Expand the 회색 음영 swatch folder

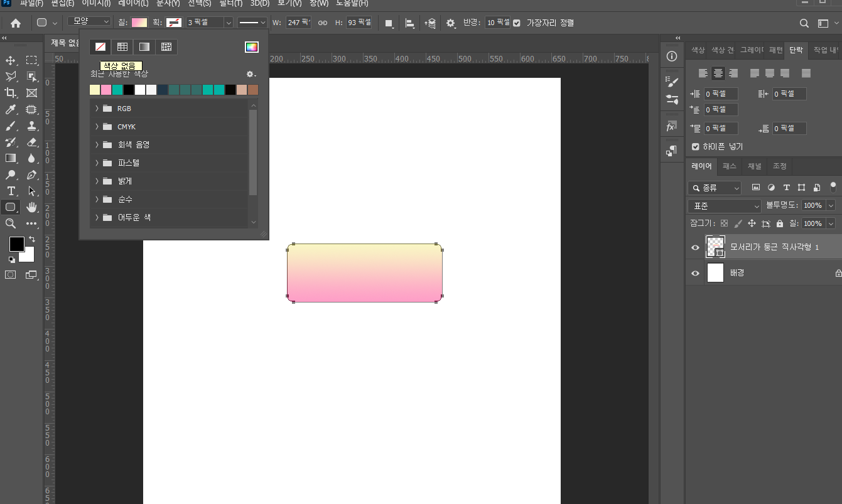[x=97, y=145]
